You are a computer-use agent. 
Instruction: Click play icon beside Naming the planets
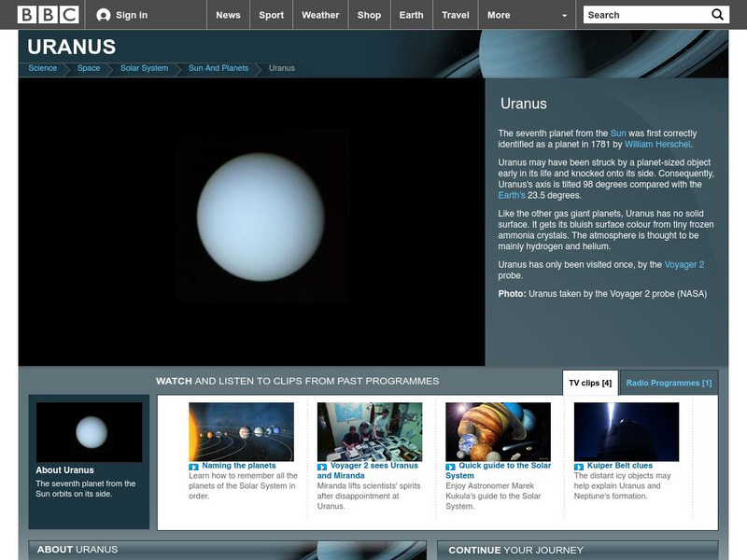[x=192, y=465]
